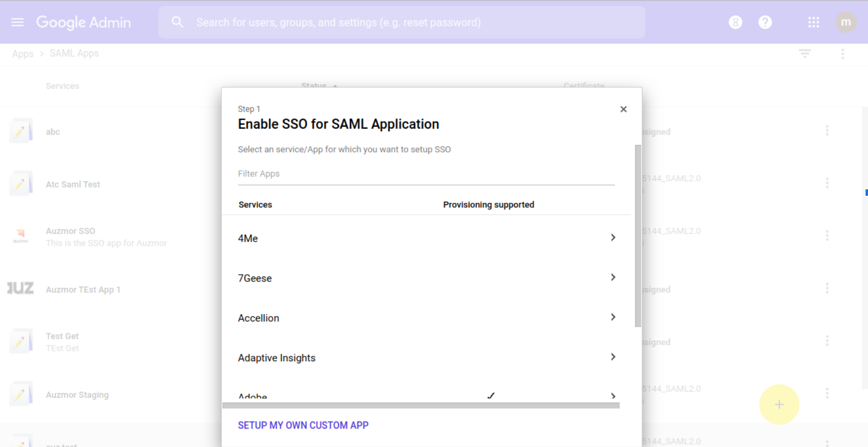
Task: Expand the Adaptive Insights service chevron
Action: pyautogui.click(x=613, y=357)
